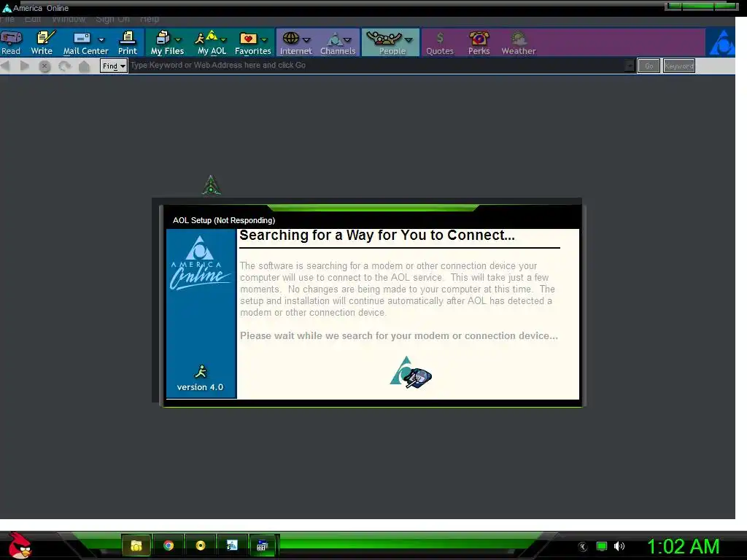This screenshot has height=560, width=747.
Task: Open Chrome from the taskbar
Action: coord(169,545)
